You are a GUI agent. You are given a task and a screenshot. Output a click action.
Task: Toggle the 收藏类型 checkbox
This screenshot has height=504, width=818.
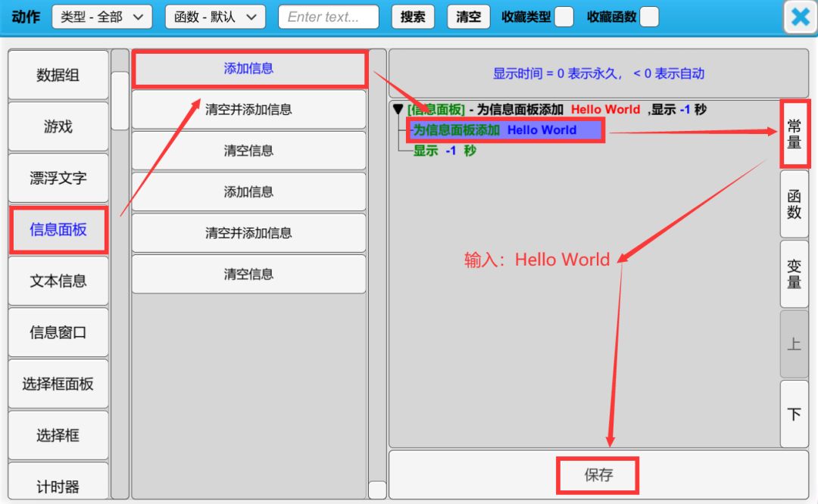pyautogui.click(x=564, y=17)
